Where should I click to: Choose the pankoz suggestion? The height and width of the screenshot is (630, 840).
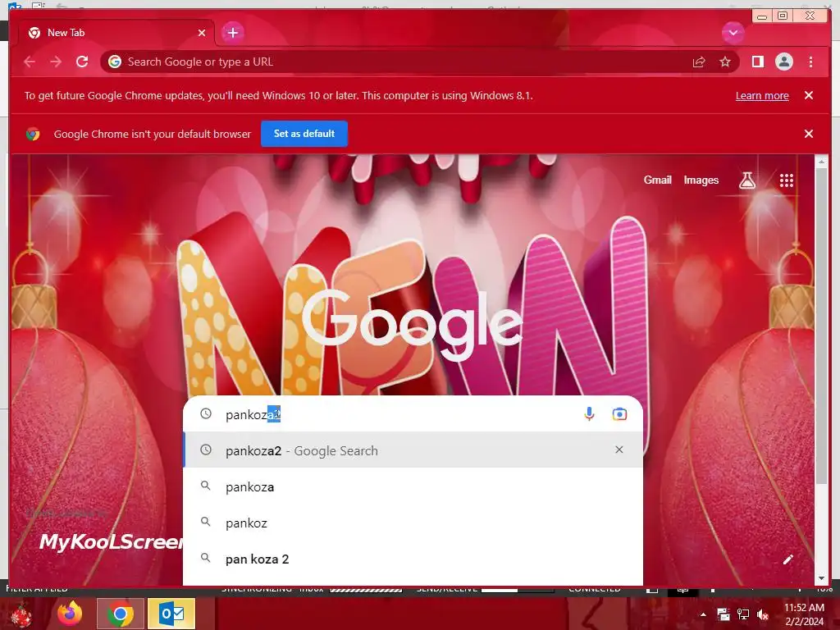tap(413, 523)
